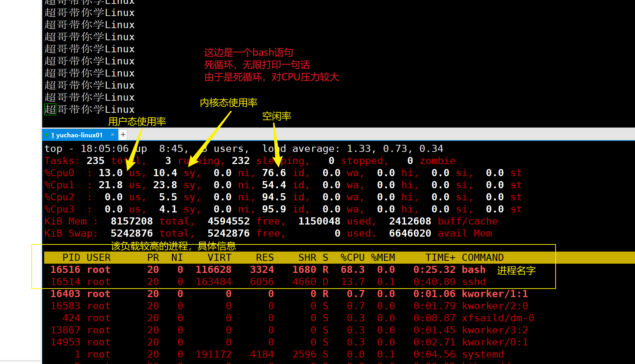
Task: Click the kworker/1:1 process entry
Action: [x=494, y=294]
